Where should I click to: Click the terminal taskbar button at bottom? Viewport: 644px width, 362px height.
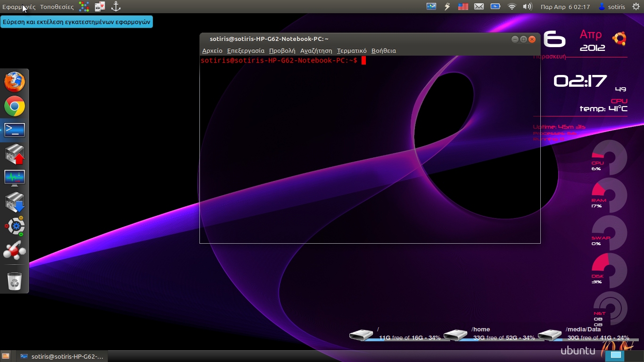point(62,356)
